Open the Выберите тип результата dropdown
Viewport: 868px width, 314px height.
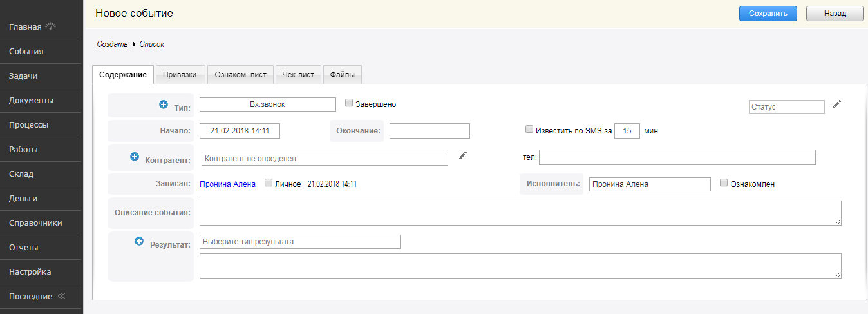click(299, 242)
